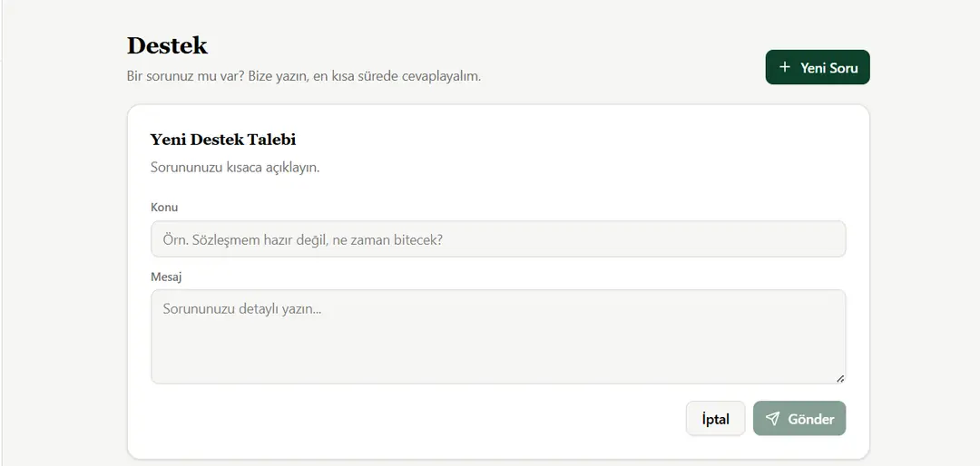The height and width of the screenshot is (466, 980).
Task: Click the 'Yeni Soru' text label
Action: tap(829, 68)
